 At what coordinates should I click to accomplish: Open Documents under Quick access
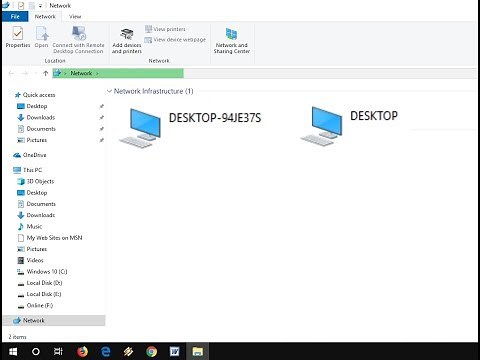coord(36,129)
